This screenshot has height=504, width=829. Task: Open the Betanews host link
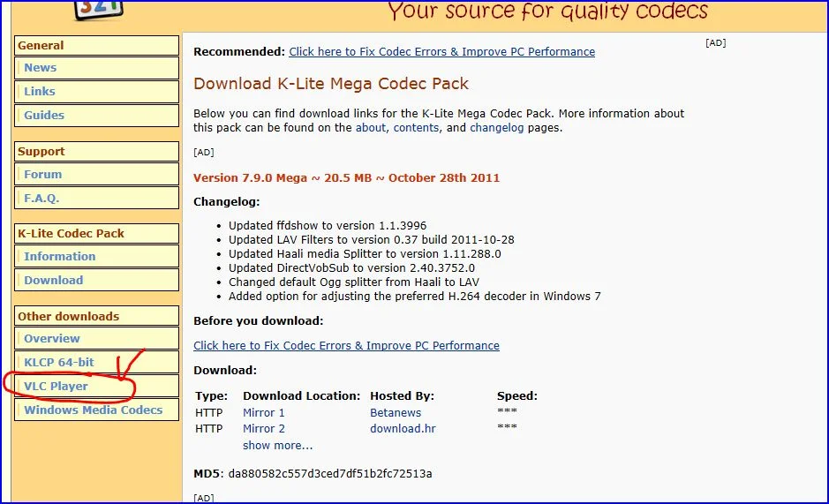click(x=396, y=412)
